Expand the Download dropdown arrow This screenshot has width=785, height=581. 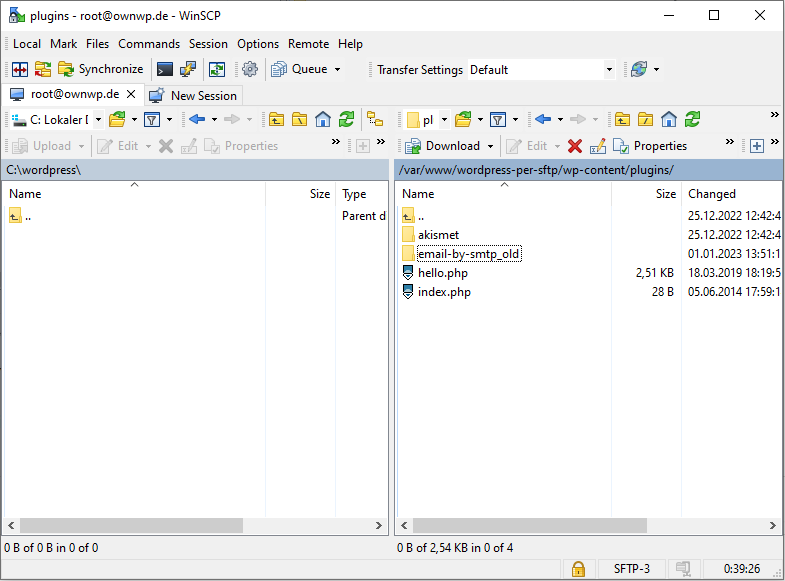pyautogui.click(x=491, y=146)
